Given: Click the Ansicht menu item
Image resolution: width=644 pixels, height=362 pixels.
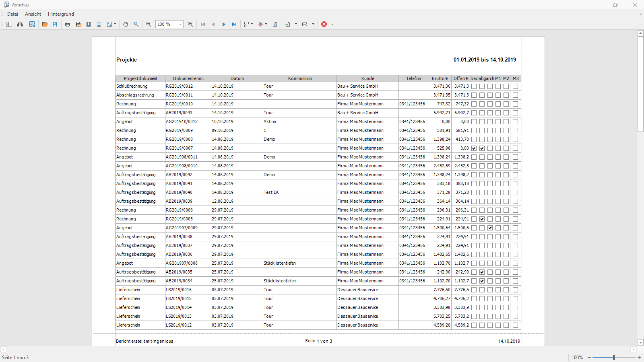Looking at the screenshot, I should (x=33, y=14).
